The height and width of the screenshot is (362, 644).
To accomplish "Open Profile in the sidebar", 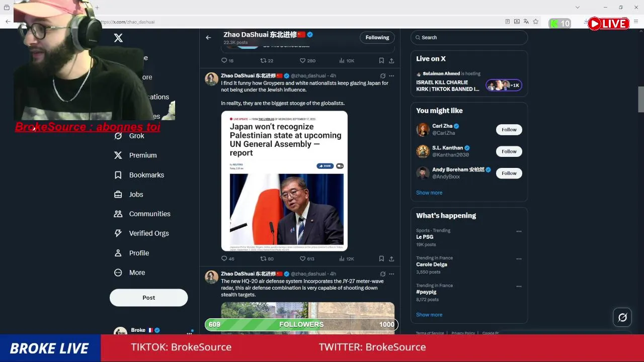I will (132, 253).
